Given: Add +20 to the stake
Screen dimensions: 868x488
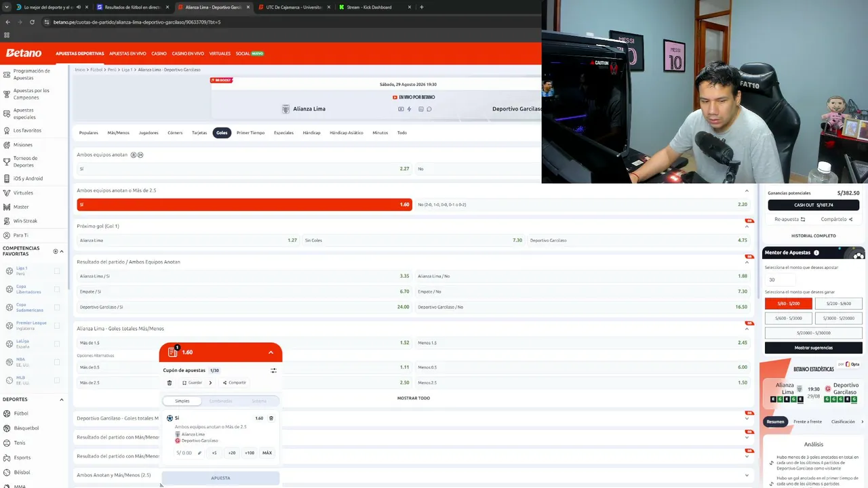Looking at the screenshot, I should (232, 453).
